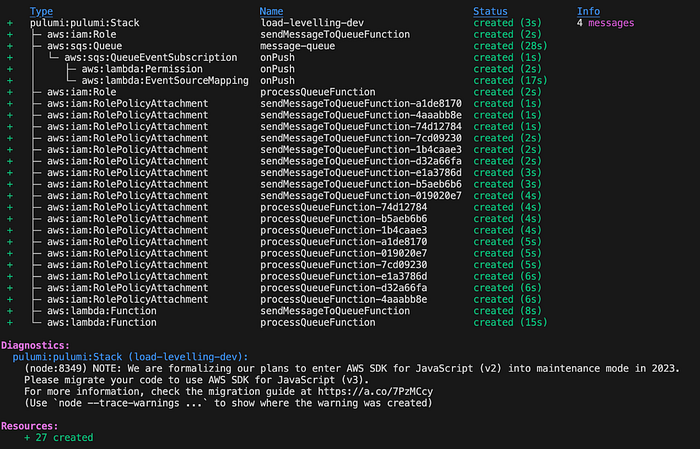Click the Resources section heading
Viewport: 700px width, 449px height.
click(x=29, y=426)
